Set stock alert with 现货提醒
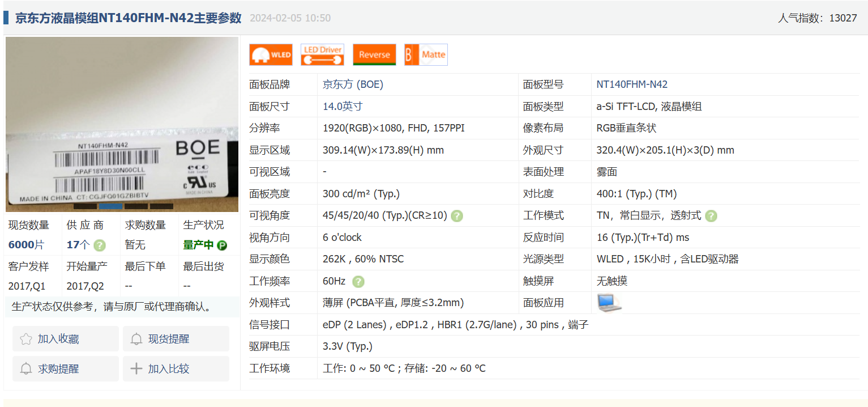 pos(176,339)
